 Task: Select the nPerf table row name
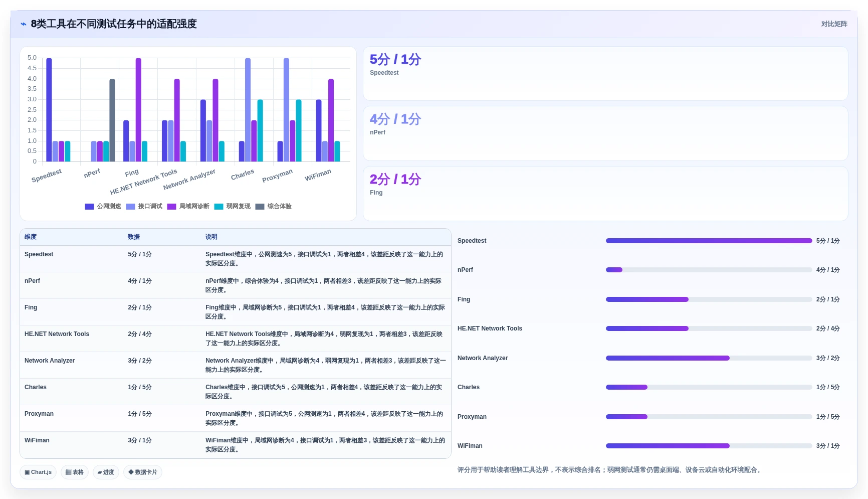pyautogui.click(x=32, y=281)
